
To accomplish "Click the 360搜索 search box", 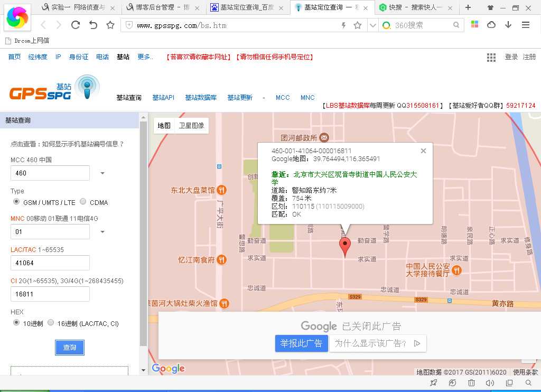I will point(422,25).
